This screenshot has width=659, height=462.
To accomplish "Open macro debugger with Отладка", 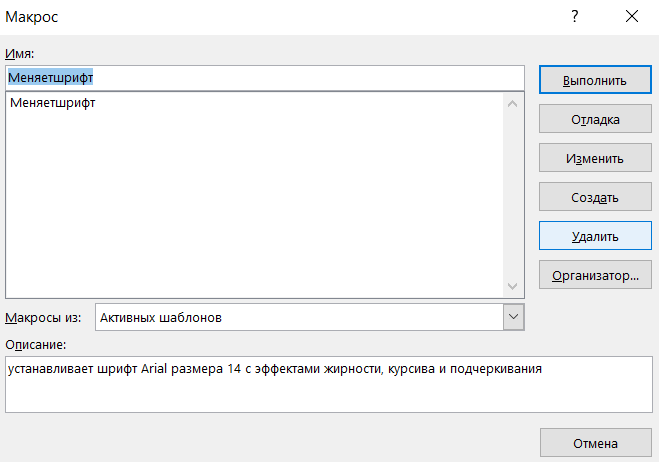I will 595,119.
